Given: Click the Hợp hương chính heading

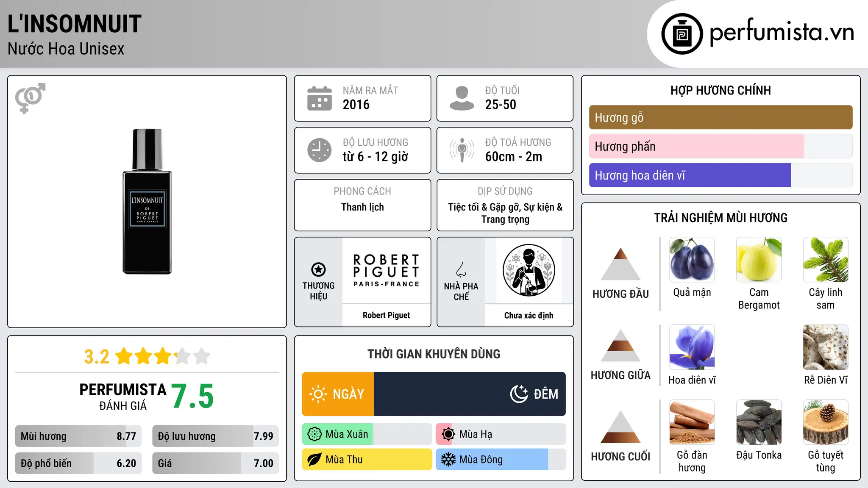Looking at the screenshot, I should pyautogui.click(x=721, y=90).
